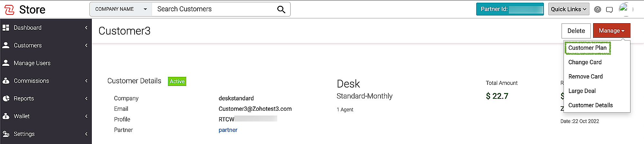This screenshot has height=144, width=644.
Task: Select Large Deal menu entry
Action: 582,91
